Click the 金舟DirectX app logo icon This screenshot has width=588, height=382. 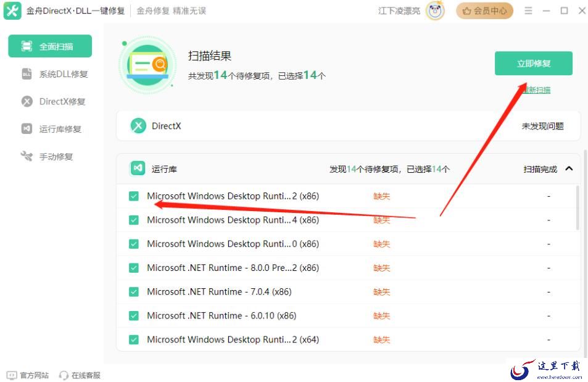point(12,10)
